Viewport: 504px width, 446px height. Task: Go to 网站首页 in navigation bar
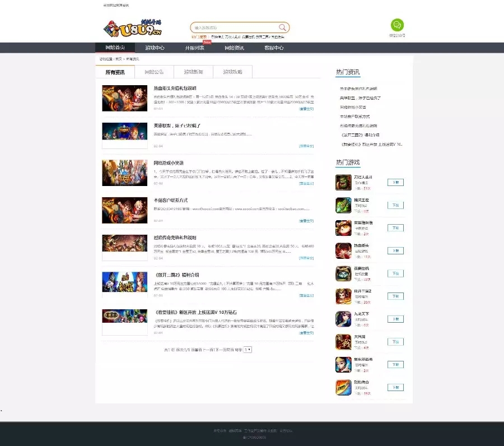coord(115,48)
